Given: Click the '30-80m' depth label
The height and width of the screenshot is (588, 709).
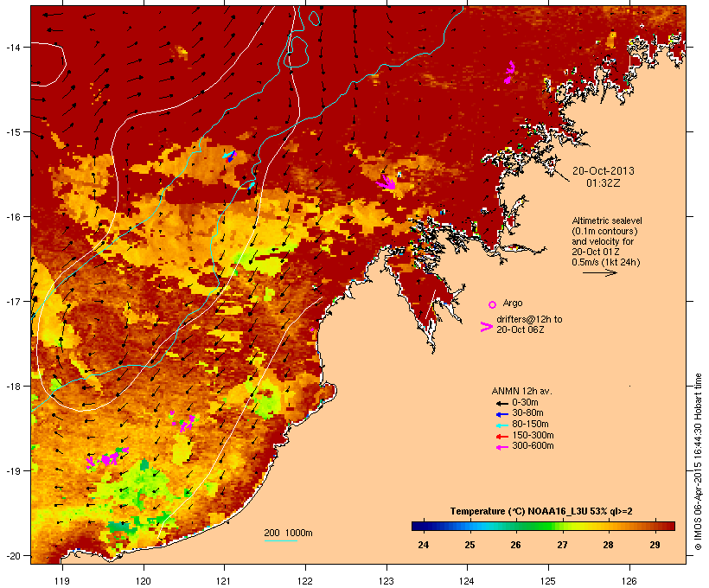Looking at the screenshot, I should click(x=527, y=413).
